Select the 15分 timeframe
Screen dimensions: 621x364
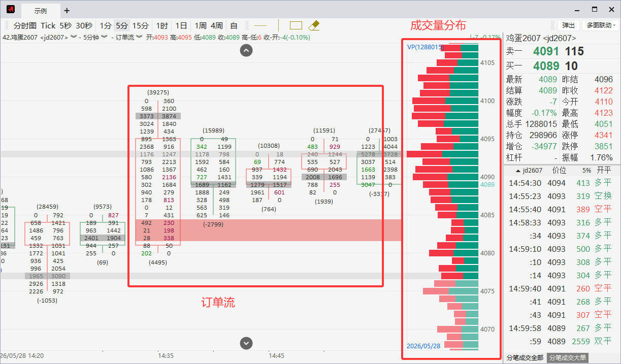click(x=141, y=25)
